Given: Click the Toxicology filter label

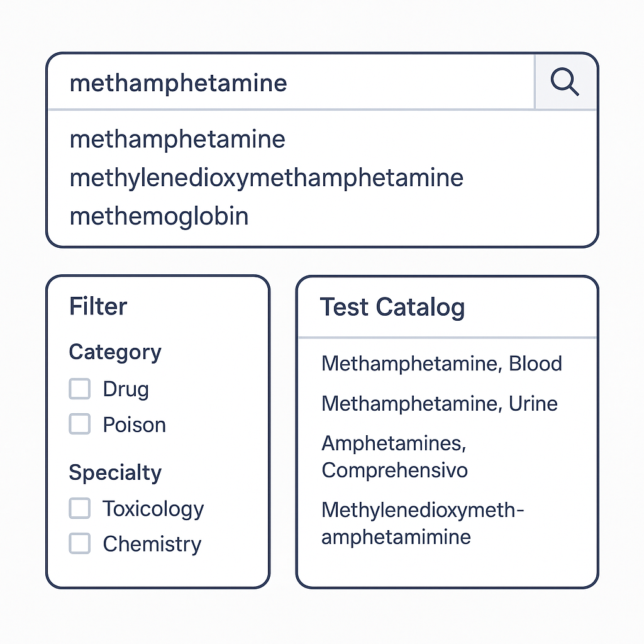Looking at the screenshot, I should 153,509.
